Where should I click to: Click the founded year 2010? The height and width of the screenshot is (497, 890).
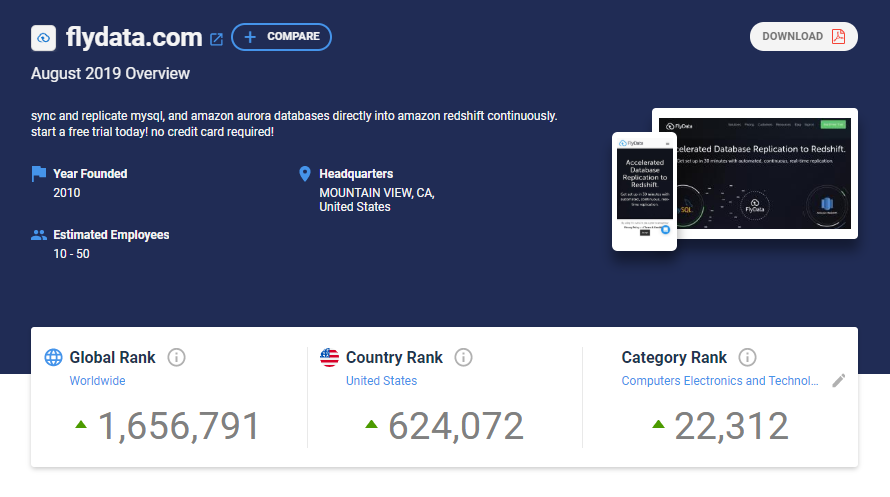click(x=66, y=193)
